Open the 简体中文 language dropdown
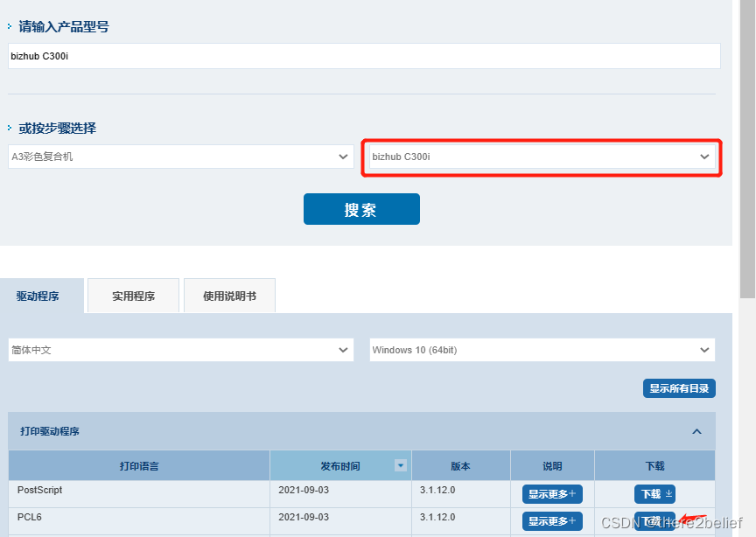This screenshot has height=537, width=756. [181, 350]
